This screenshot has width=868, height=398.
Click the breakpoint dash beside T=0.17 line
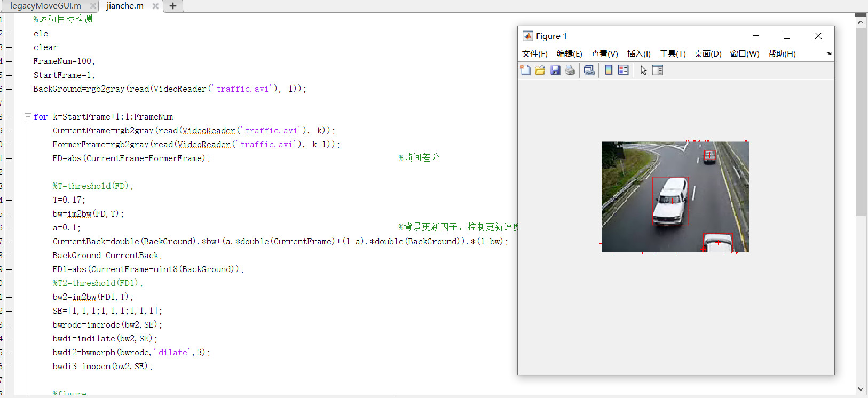tap(10, 200)
